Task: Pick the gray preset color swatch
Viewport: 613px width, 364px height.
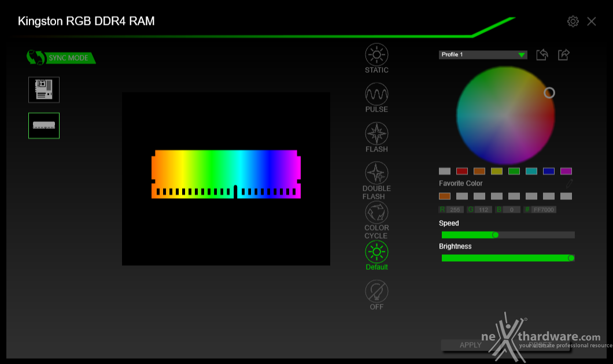Action: [x=445, y=171]
